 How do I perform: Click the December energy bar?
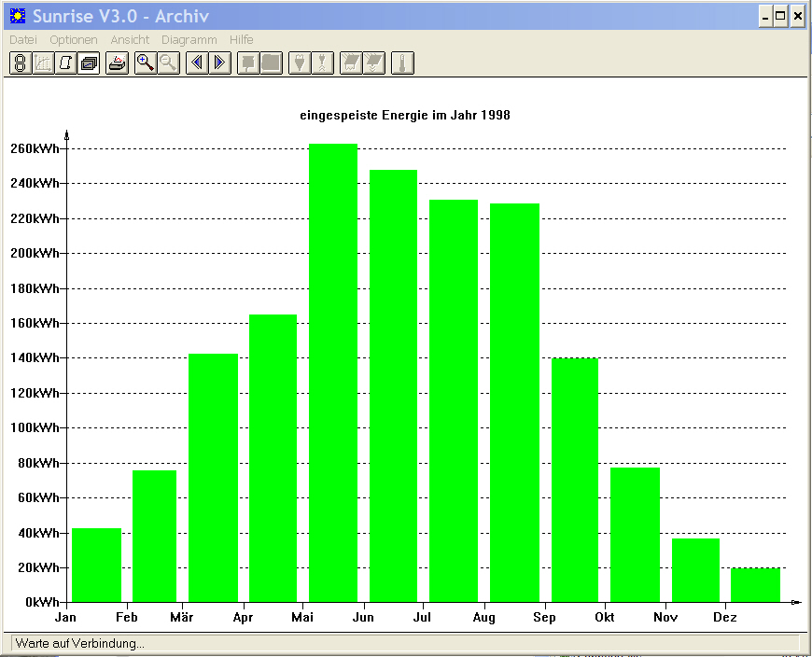(x=756, y=585)
